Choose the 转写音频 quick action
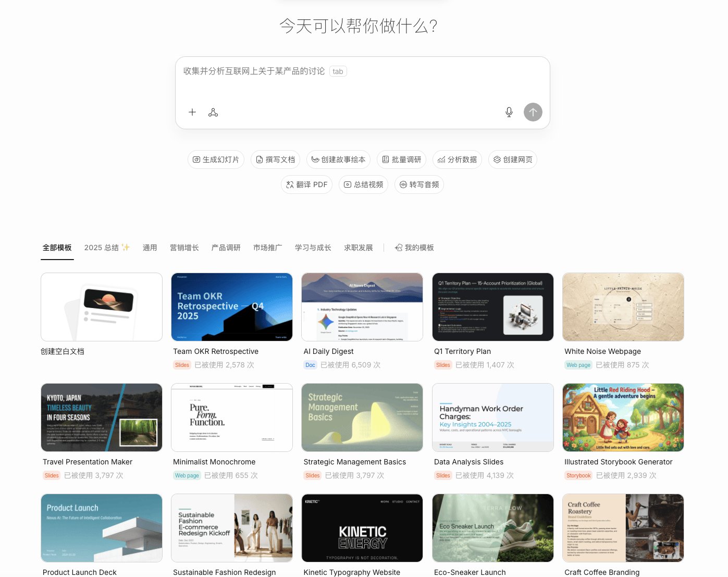The height and width of the screenshot is (577, 728). [x=419, y=185]
